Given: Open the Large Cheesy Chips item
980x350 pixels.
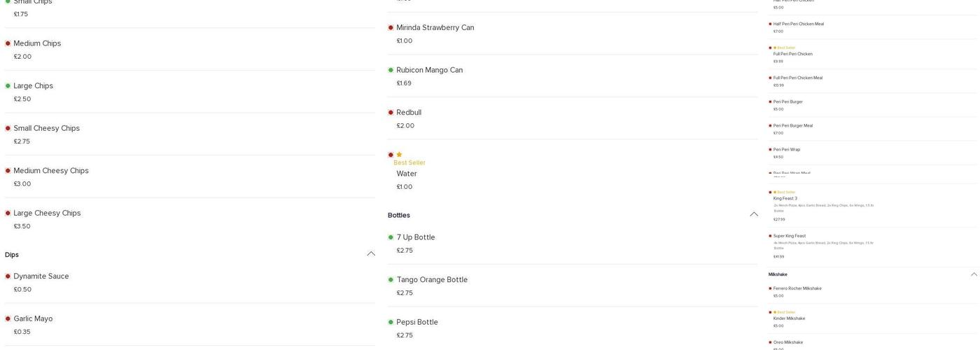Looking at the screenshot, I should pyautogui.click(x=47, y=213).
